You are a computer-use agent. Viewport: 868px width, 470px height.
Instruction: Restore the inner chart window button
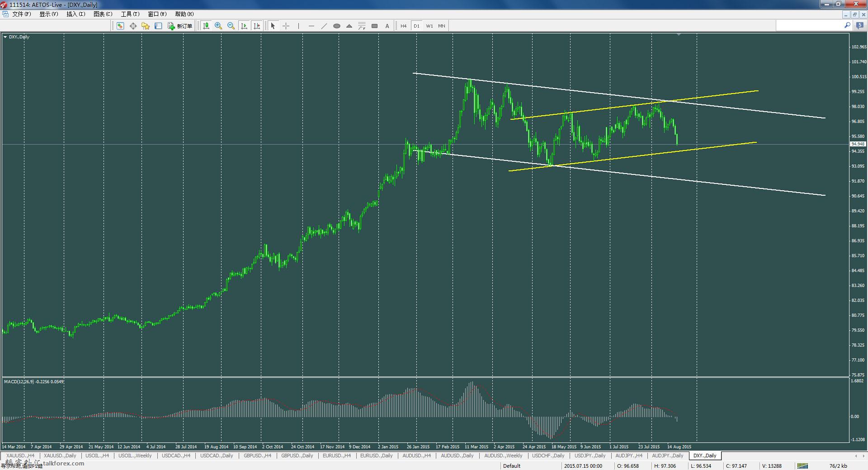(x=855, y=14)
